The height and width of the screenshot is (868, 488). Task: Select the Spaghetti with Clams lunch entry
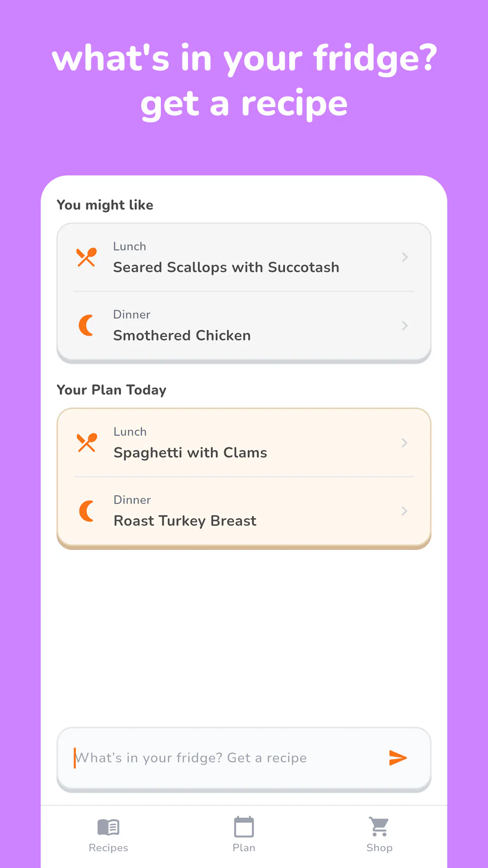tap(244, 443)
